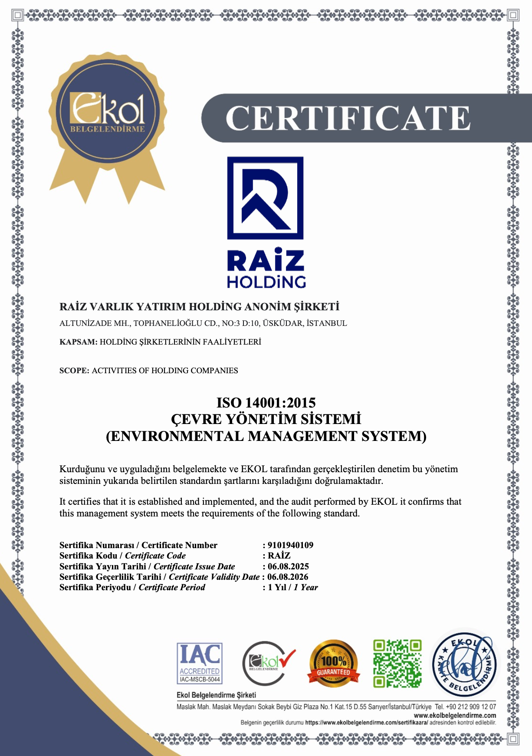Click the certificate number 9101940109
The height and width of the screenshot is (756, 532).
click(x=290, y=545)
